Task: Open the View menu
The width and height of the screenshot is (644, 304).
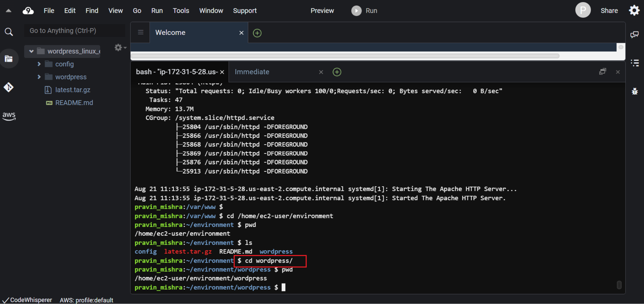Action: tap(115, 11)
